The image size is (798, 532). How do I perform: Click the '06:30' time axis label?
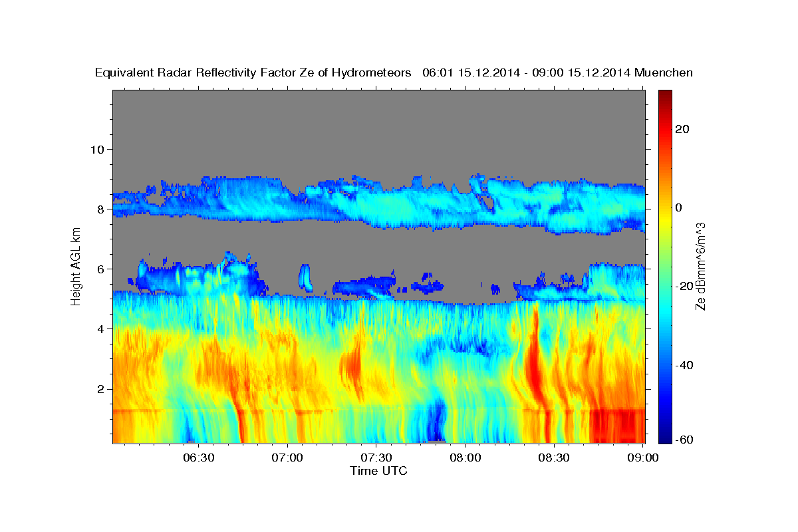[199, 458]
